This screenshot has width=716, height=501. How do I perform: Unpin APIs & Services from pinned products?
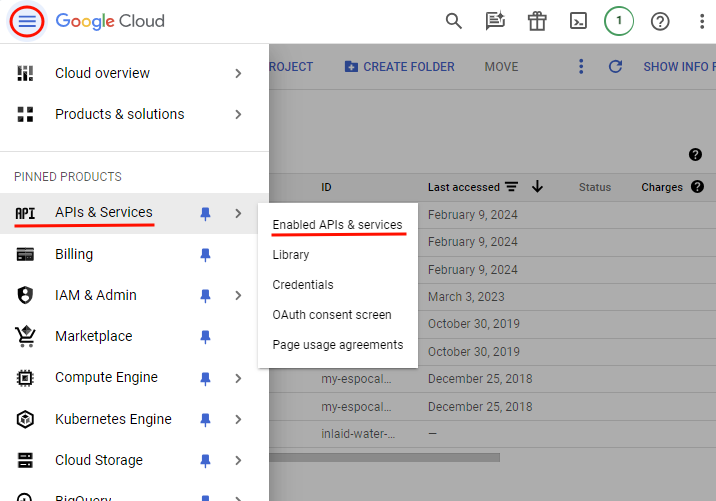(x=205, y=213)
